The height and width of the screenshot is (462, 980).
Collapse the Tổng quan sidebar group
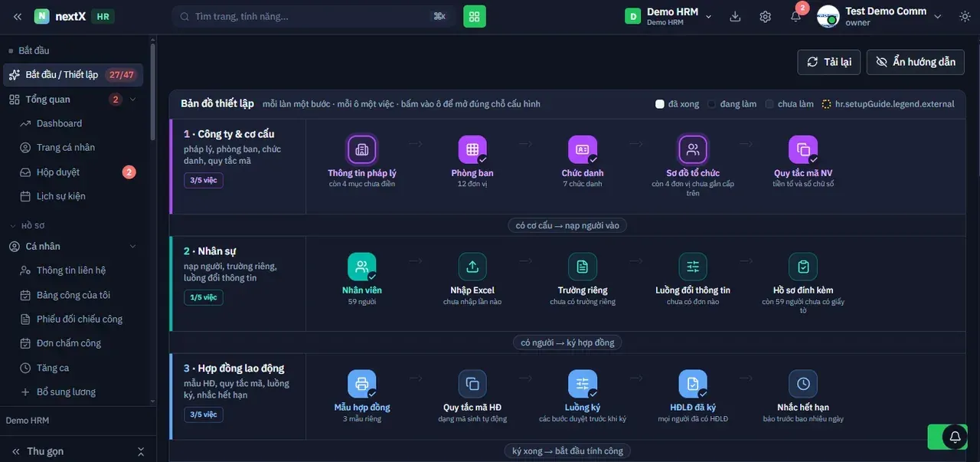click(133, 99)
